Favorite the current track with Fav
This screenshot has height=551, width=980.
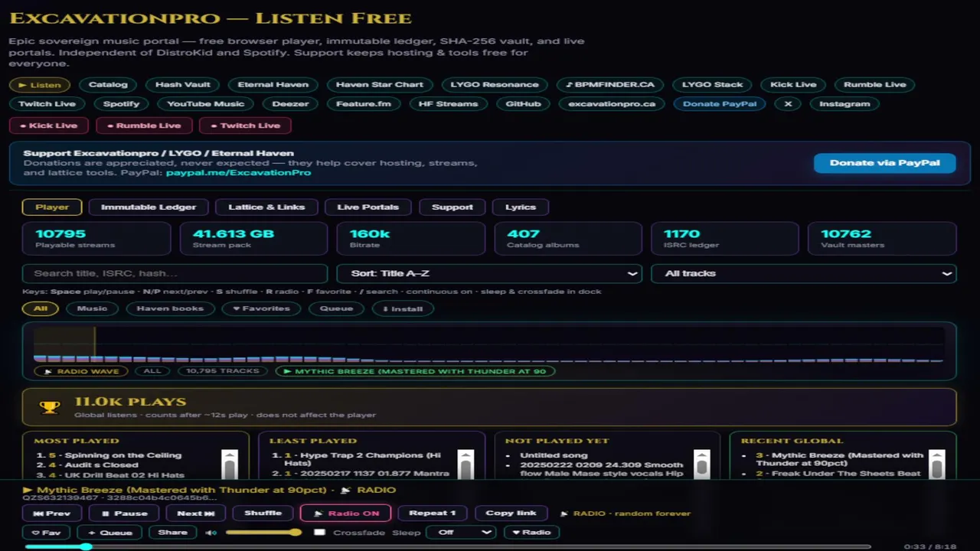point(46,533)
